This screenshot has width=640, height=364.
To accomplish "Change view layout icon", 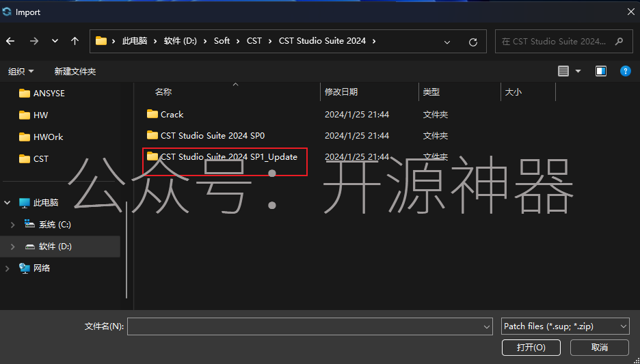I will point(563,71).
